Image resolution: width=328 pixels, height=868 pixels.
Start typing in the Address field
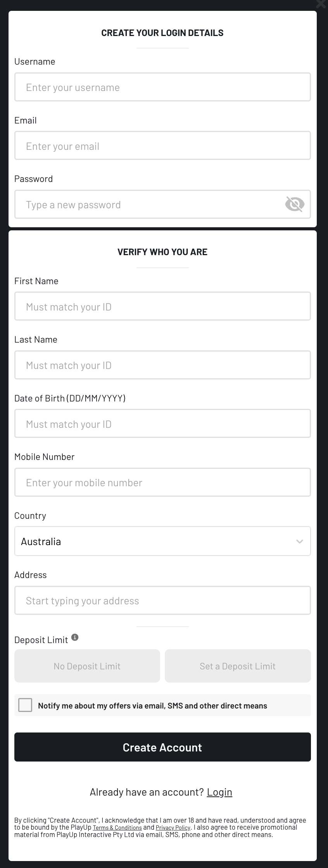[x=162, y=600]
